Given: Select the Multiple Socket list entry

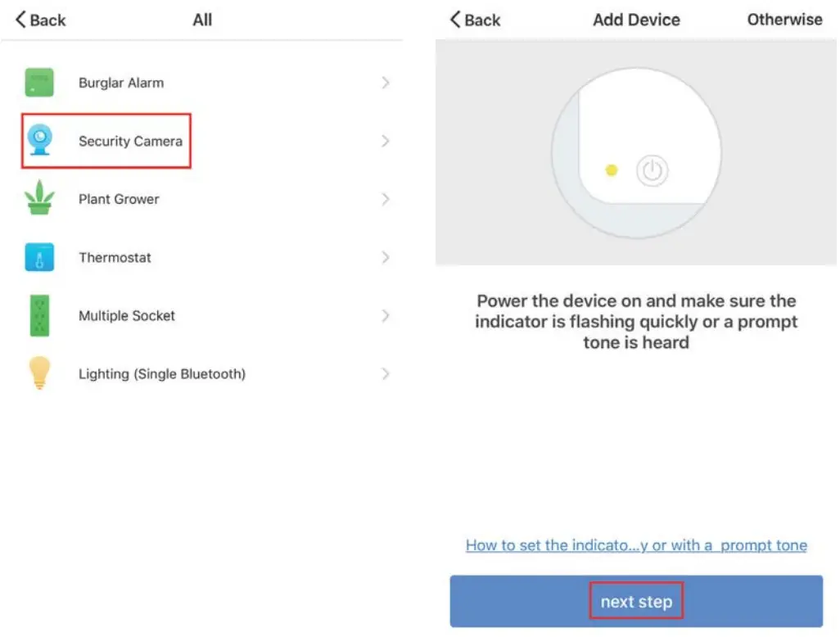Looking at the screenshot, I should click(127, 315).
